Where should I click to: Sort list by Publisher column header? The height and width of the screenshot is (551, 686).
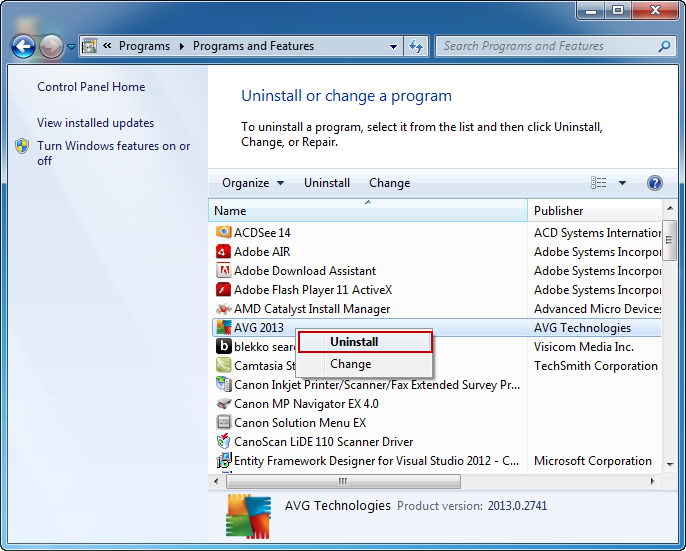click(596, 211)
